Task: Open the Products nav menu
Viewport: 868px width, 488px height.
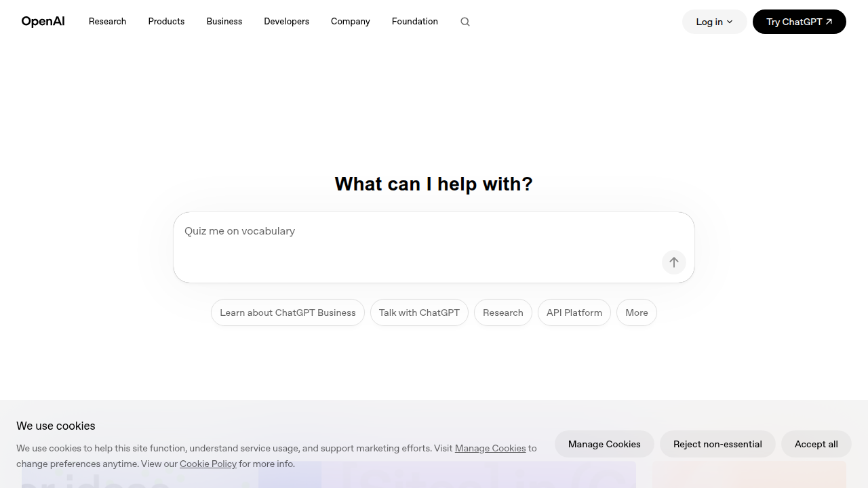Action: (x=166, y=22)
